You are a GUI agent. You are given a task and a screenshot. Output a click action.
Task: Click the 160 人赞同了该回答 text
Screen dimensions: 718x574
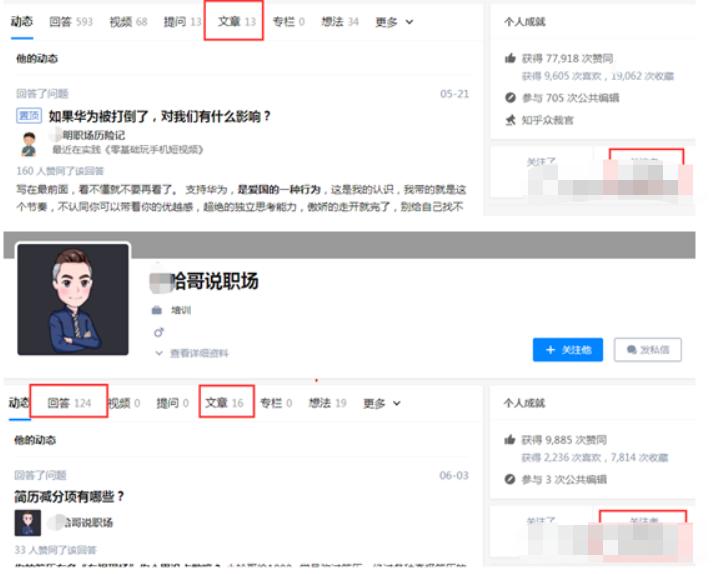pyautogui.click(x=60, y=171)
